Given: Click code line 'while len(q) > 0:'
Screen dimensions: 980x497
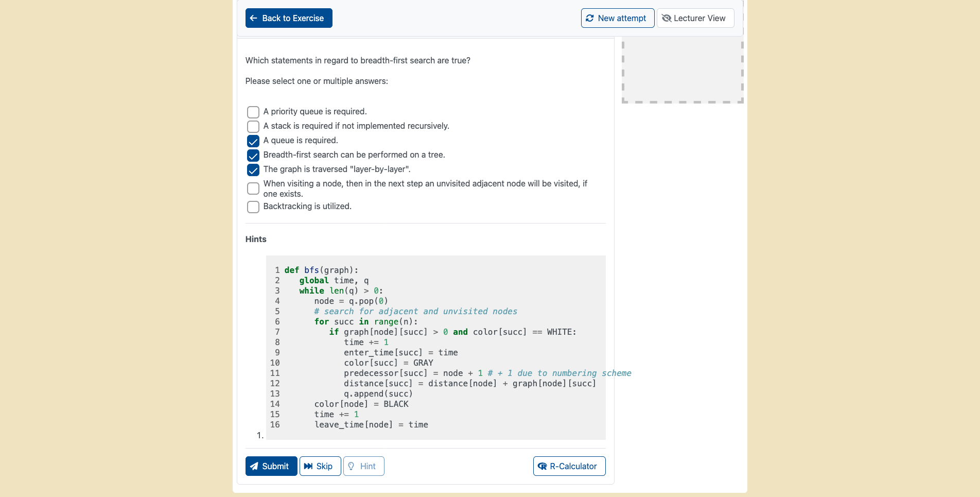Looking at the screenshot, I should coord(341,290).
